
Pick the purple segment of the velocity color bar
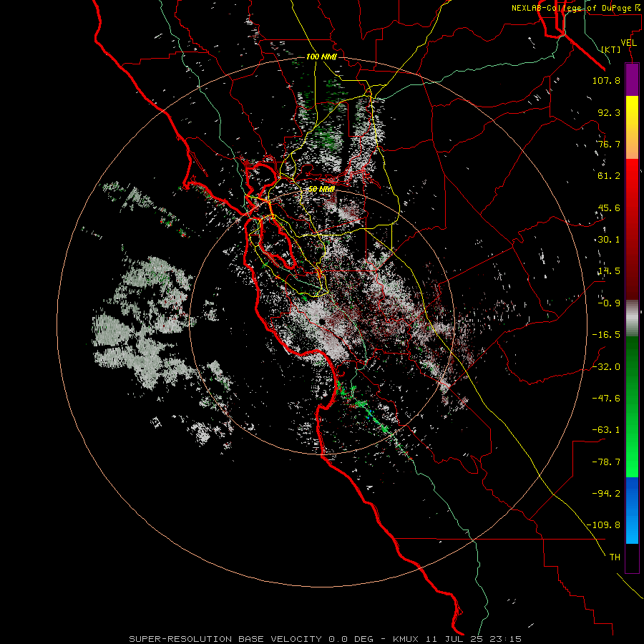632,80
